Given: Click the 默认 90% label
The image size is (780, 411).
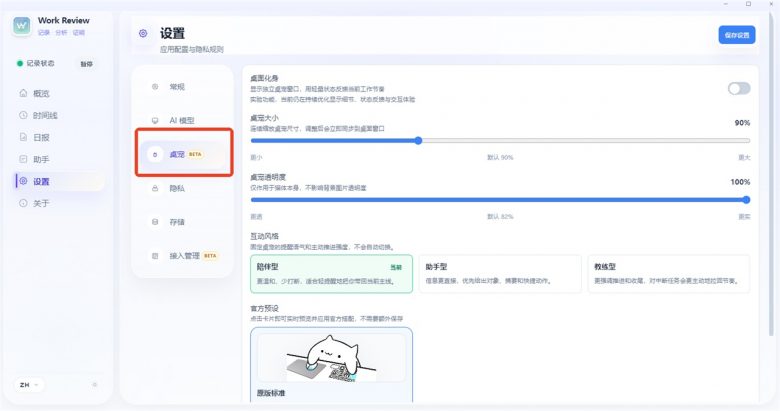Looking at the screenshot, I should (500, 157).
